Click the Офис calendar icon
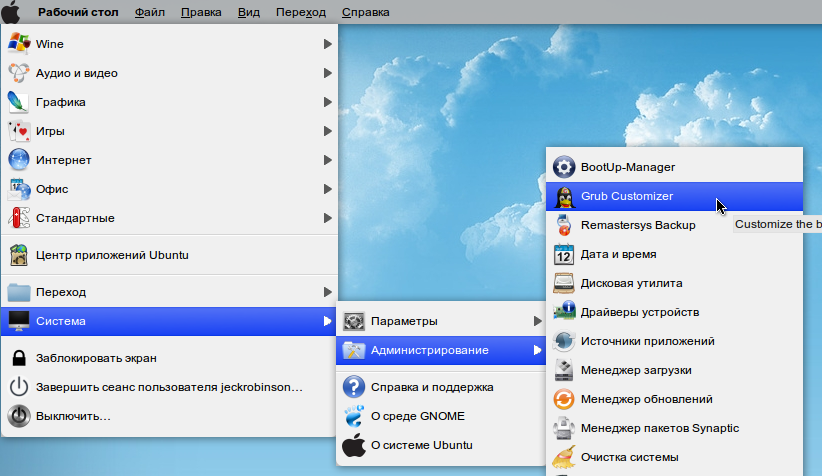The width and height of the screenshot is (822, 476). coord(19,189)
